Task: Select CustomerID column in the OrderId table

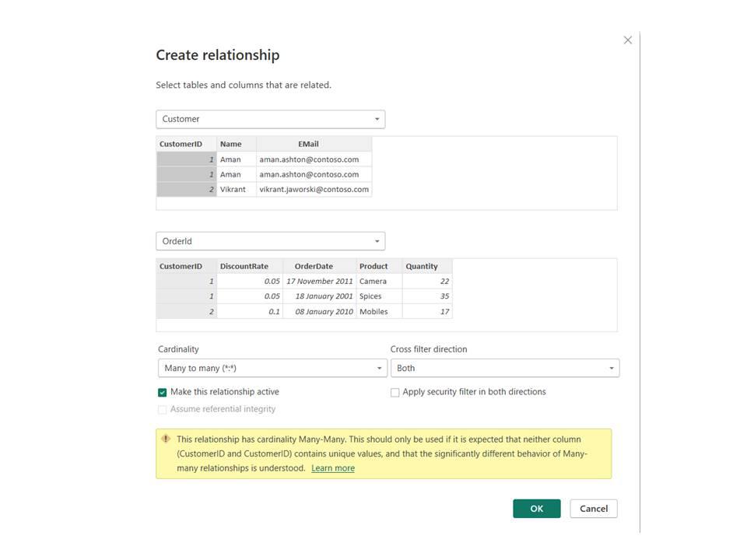Action: tap(181, 266)
